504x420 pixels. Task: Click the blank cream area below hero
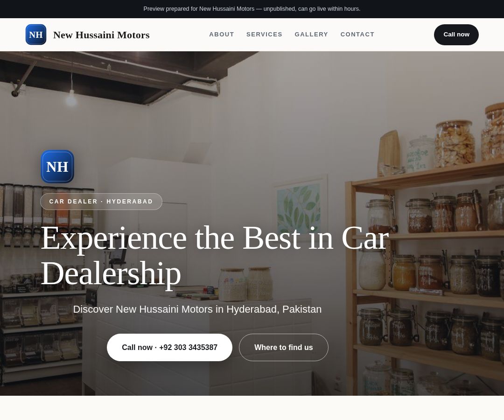coord(252,408)
